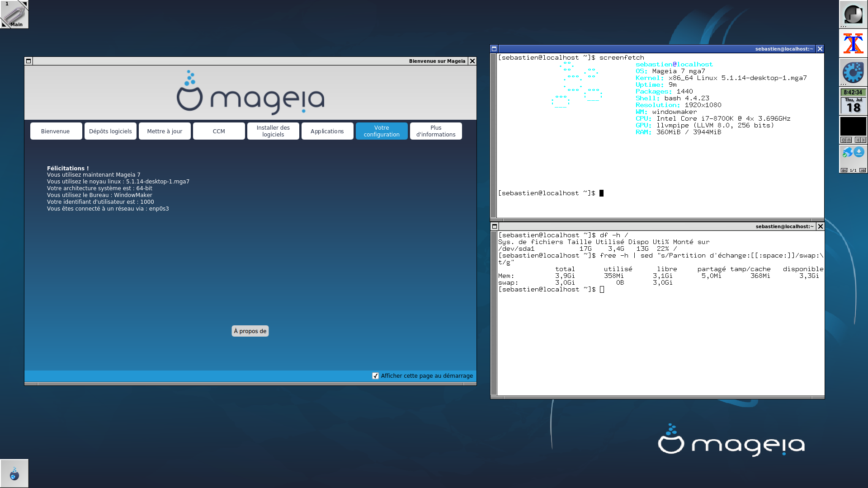
Task: Click the left arrow under the network applet
Action: [x=844, y=170]
